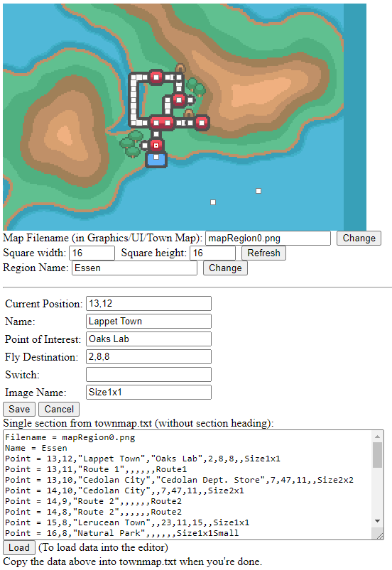Viewport: 392px width, 570px height.
Task: Select the blue square below Lappet Town
Action: click(x=156, y=159)
